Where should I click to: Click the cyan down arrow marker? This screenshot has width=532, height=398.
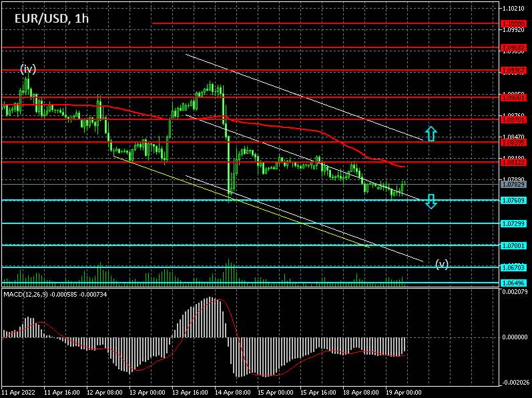(431, 201)
